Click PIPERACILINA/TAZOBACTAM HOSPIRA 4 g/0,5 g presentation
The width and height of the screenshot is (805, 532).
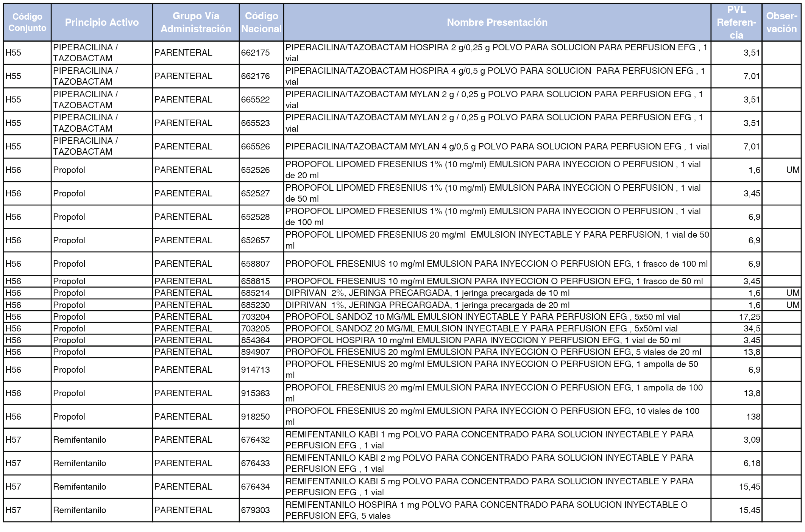495,76
